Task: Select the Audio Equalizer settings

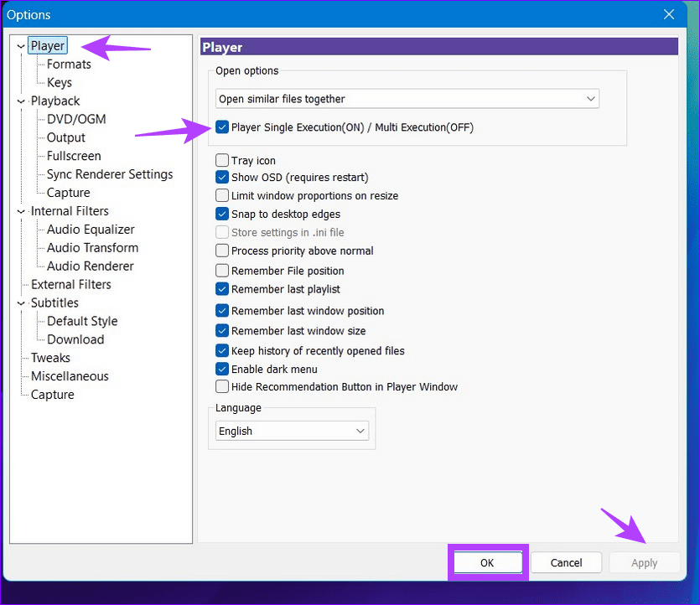Action: (89, 229)
